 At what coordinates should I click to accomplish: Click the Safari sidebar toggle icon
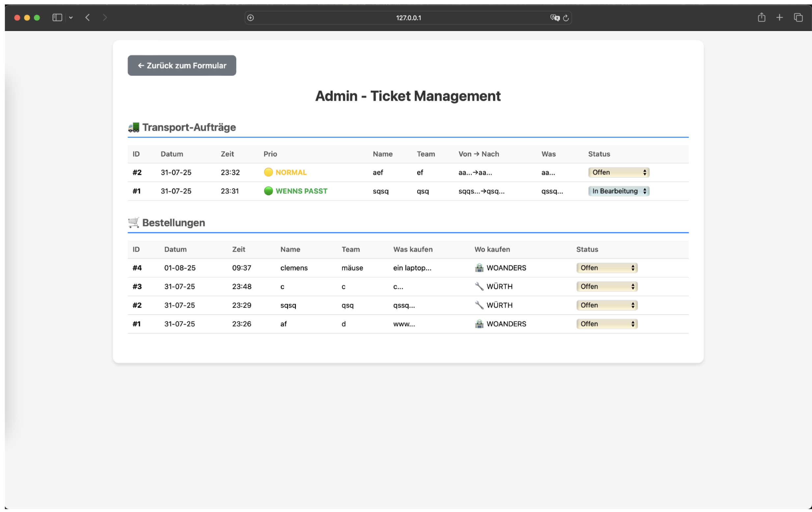[x=57, y=17]
